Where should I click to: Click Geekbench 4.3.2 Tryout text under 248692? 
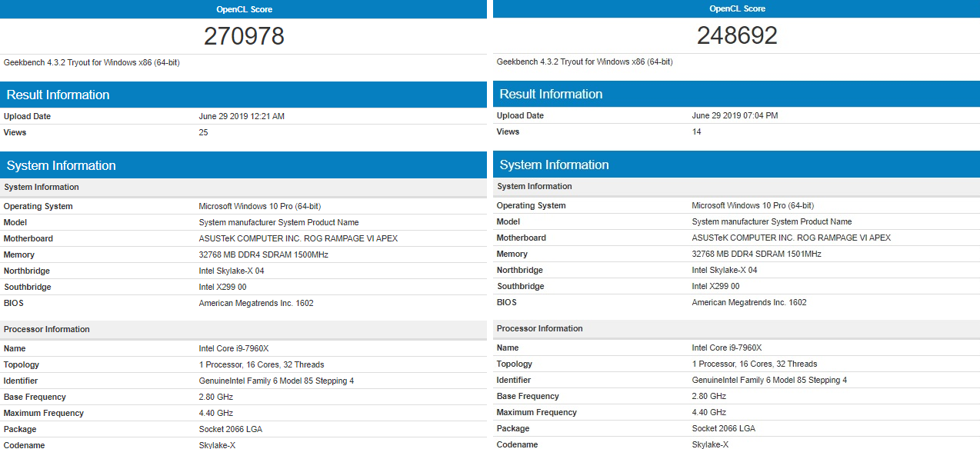point(585,62)
